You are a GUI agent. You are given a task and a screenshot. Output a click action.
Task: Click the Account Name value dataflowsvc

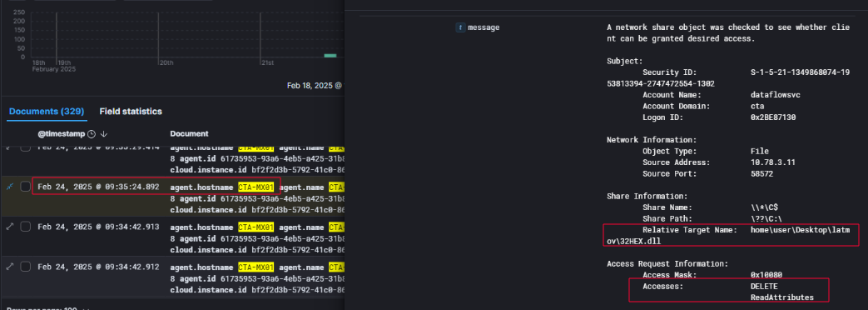tap(776, 95)
